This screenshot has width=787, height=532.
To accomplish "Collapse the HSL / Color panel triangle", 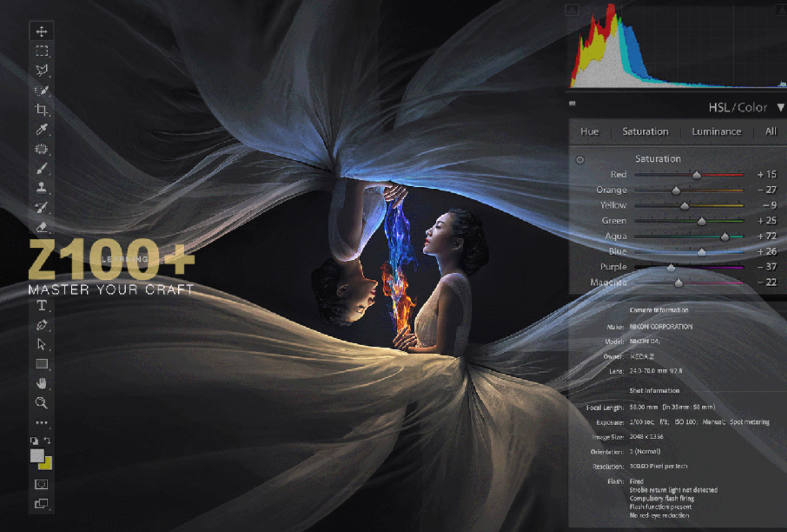I will pyautogui.click(x=780, y=107).
